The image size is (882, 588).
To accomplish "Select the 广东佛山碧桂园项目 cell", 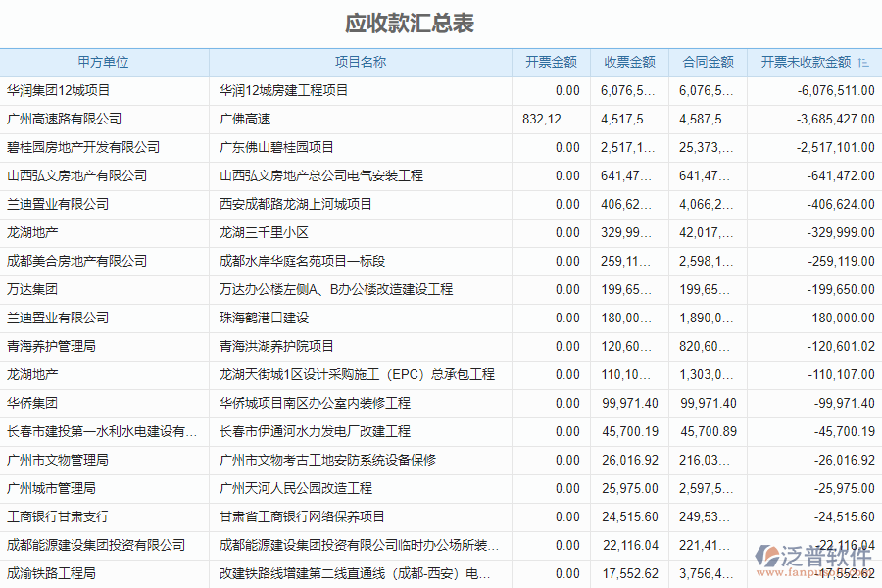I will [x=274, y=147].
